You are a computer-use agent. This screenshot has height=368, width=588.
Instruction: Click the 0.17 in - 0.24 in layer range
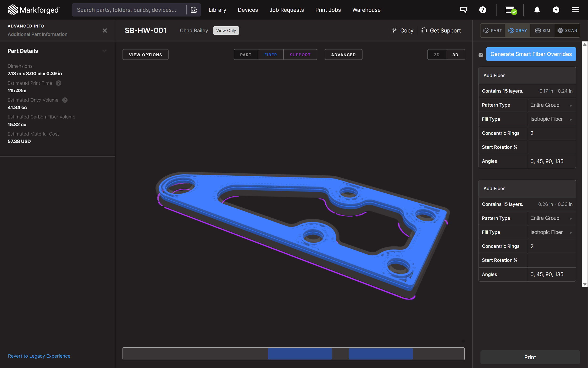click(x=556, y=91)
